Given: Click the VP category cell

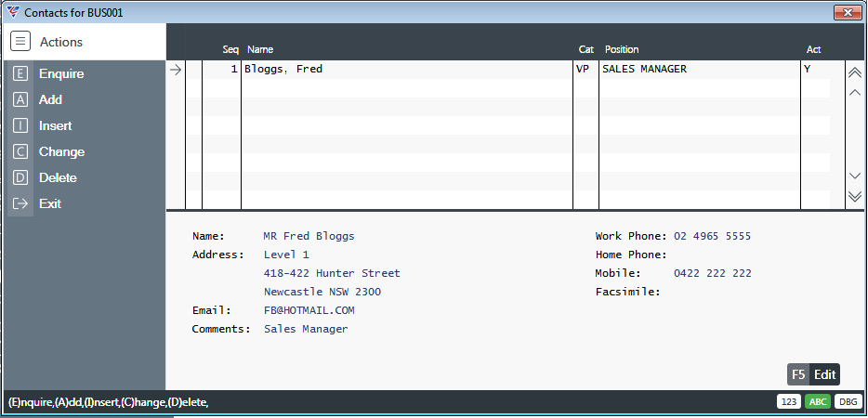Looking at the screenshot, I should tap(585, 70).
